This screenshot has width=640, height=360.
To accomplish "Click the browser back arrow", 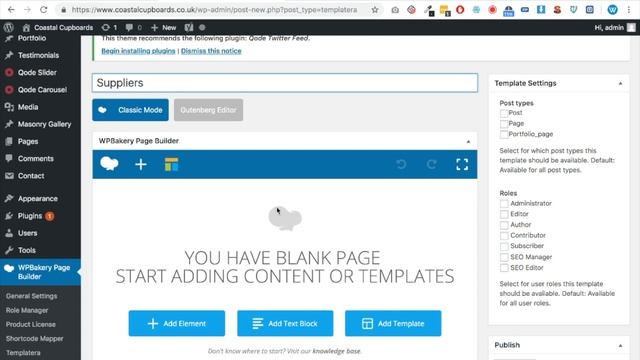I will pyautogui.click(x=11, y=9).
